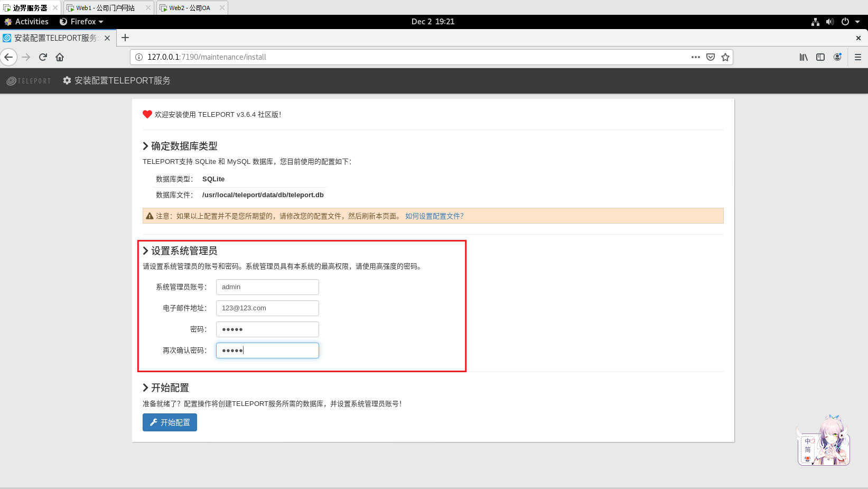Focus the 电子邮件地址 field
Viewport: 868px width, 489px height.
pyautogui.click(x=267, y=308)
